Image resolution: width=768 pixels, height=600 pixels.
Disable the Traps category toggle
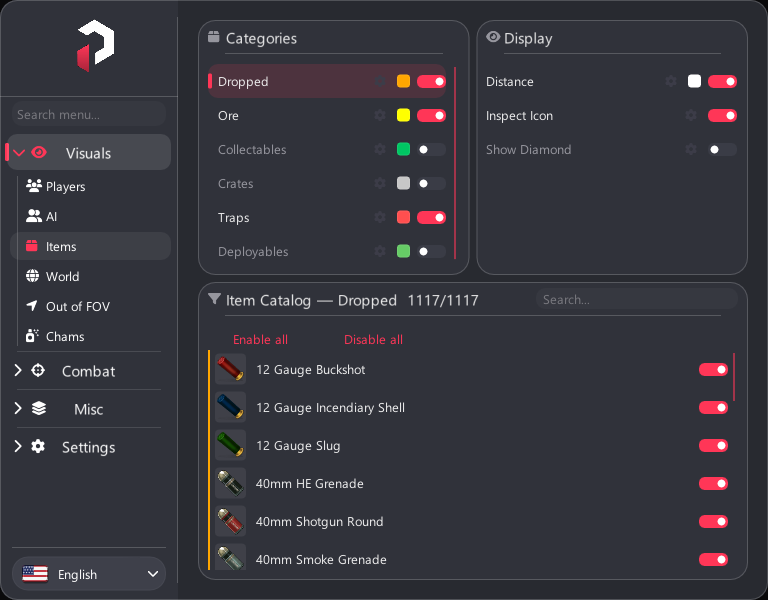click(x=431, y=217)
